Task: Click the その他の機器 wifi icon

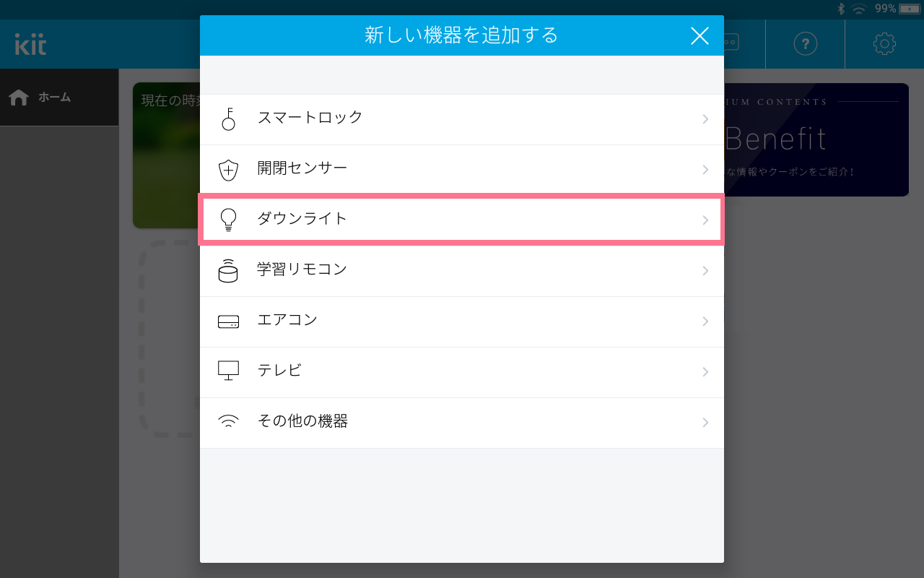Action: (x=228, y=421)
